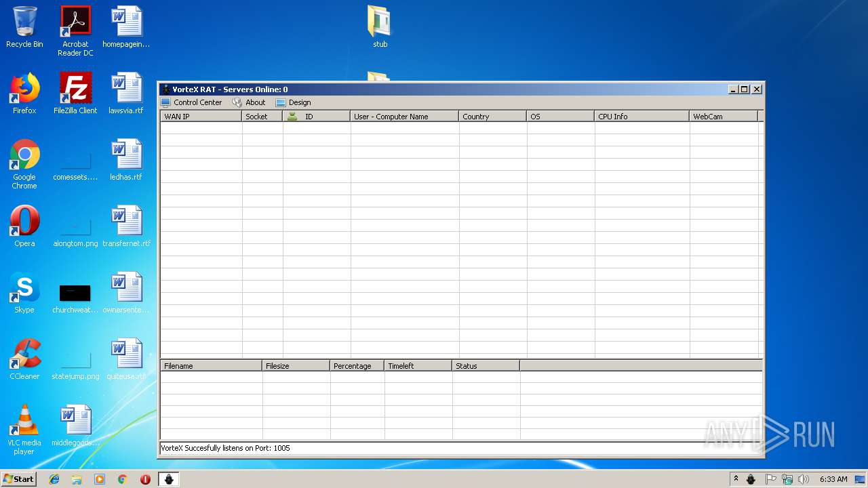The image size is (868, 488).
Task: Select the stub folder on desktop
Action: pos(380,27)
